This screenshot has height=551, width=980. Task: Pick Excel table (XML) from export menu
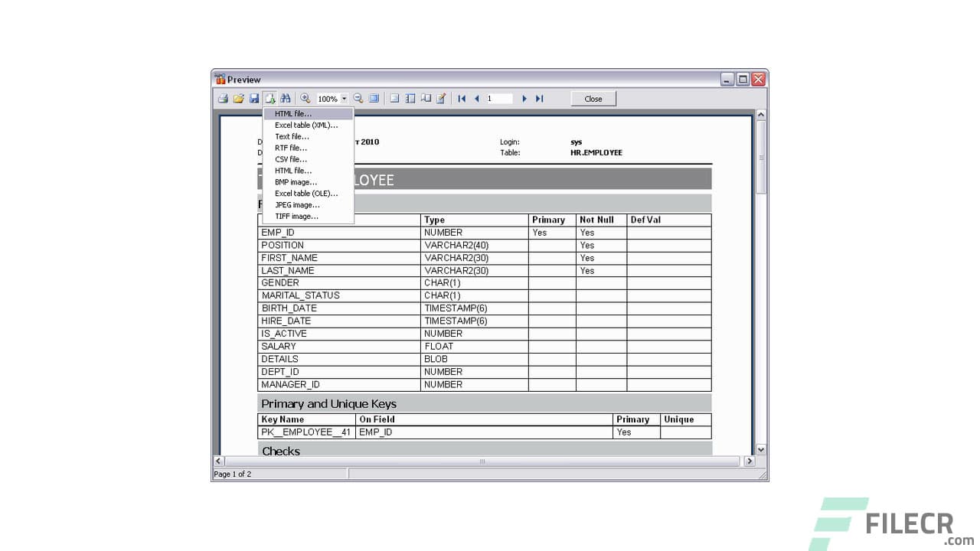pyautogui.click(x=305, y=125)
